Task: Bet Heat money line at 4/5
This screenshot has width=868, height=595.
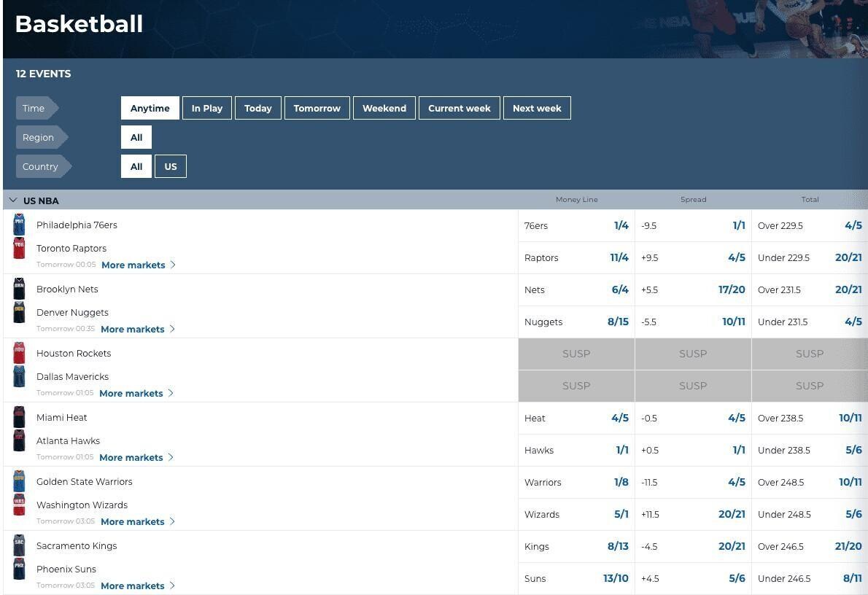Action: tap(576, 419)
